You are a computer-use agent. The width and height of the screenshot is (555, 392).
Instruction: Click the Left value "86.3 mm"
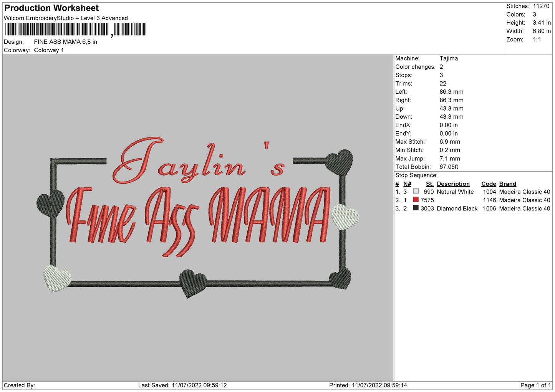pyautogui.click(x=451, y=92)
